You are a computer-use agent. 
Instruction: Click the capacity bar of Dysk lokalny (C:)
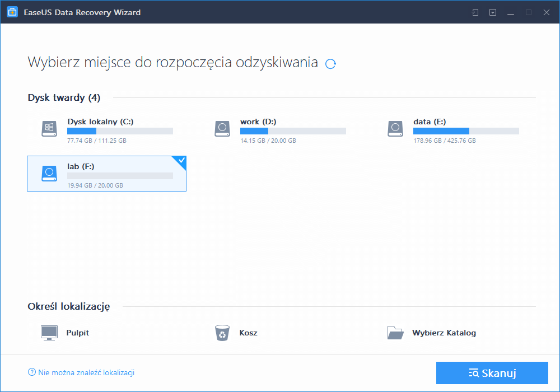[x=119, y=131]
